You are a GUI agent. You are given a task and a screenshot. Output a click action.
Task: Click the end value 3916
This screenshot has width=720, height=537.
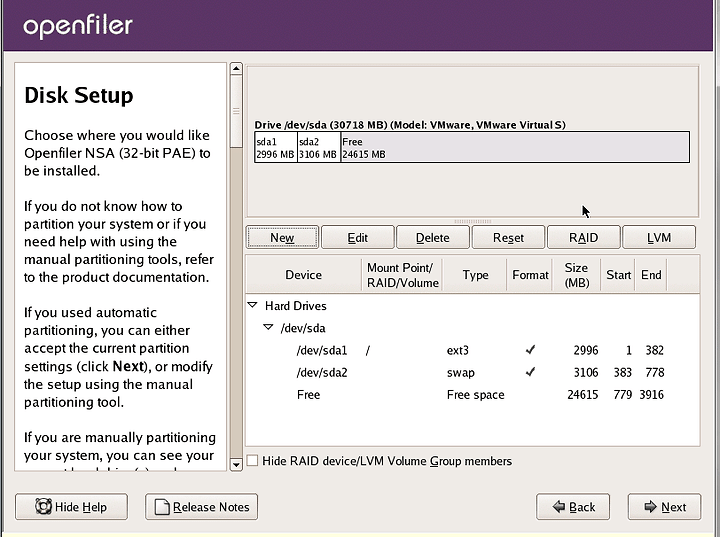click(652, 395)
